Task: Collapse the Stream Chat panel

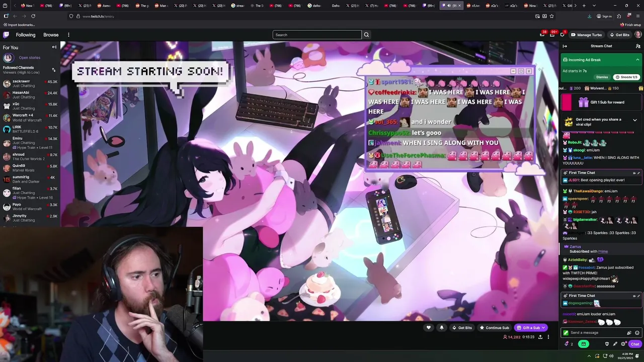Action: point(565,46)
